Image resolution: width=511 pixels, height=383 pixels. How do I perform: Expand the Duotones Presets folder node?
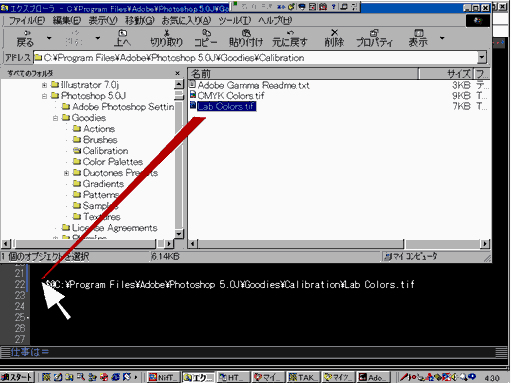(66, 173)
